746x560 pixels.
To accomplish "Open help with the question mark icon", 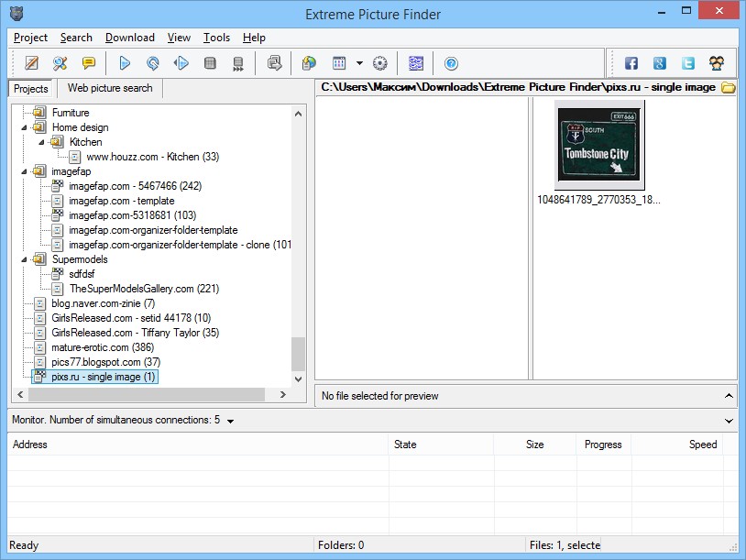I will tap(451, 63).
